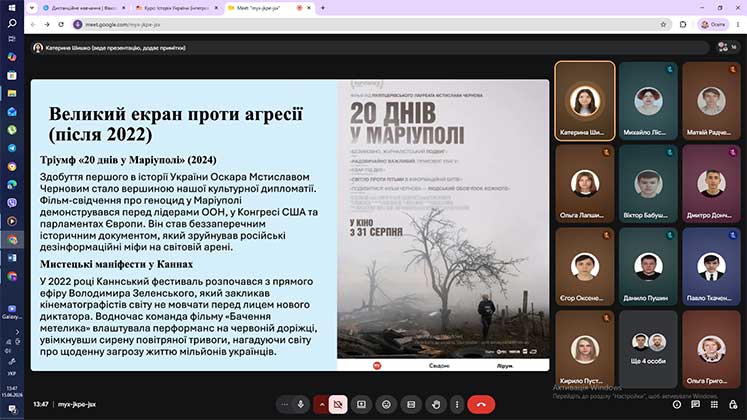The image size is (747, 420).
Task: Open more options vertical dots menu
Action: point(457,404)
